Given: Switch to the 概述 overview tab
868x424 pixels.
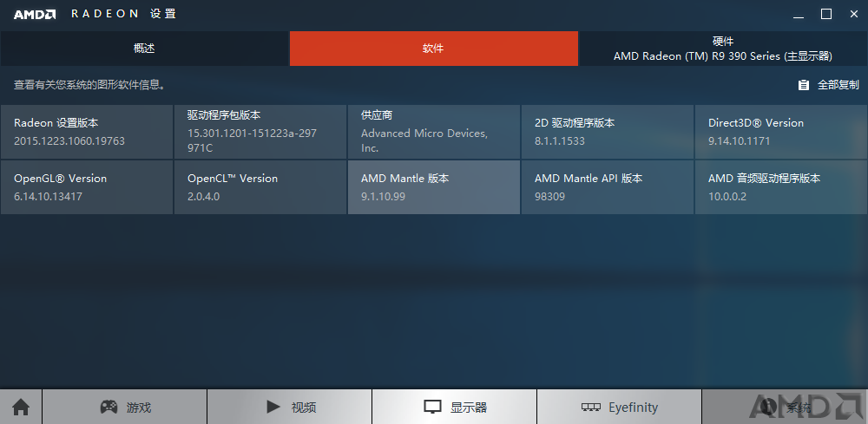Looking at the screenshot, I should pos(144,49).
